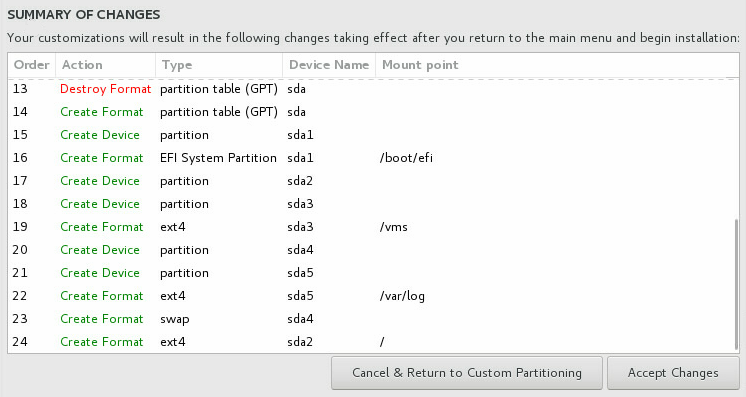Click the Accept Changes button

click(x=673, y=373)
